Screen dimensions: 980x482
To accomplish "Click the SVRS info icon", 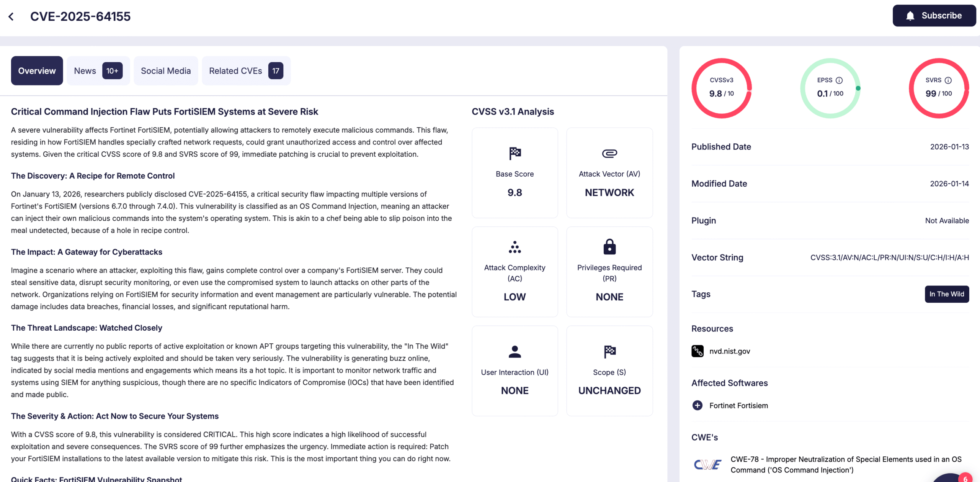I will point(948,80).
